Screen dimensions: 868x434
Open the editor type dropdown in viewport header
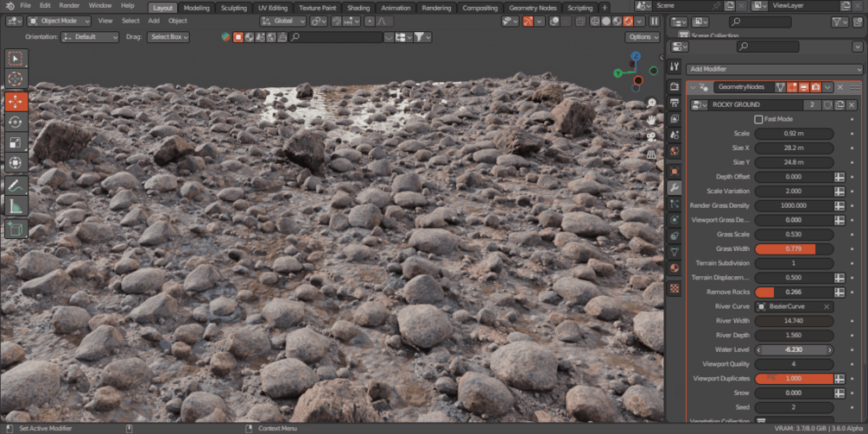[x=15, y=21]
